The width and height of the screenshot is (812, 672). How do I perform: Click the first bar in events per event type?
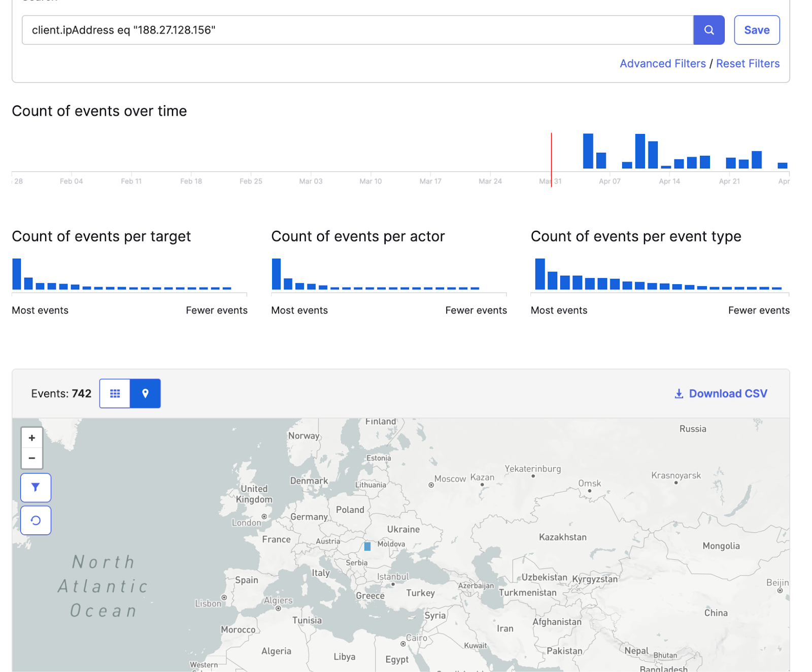tap(540, 274)
